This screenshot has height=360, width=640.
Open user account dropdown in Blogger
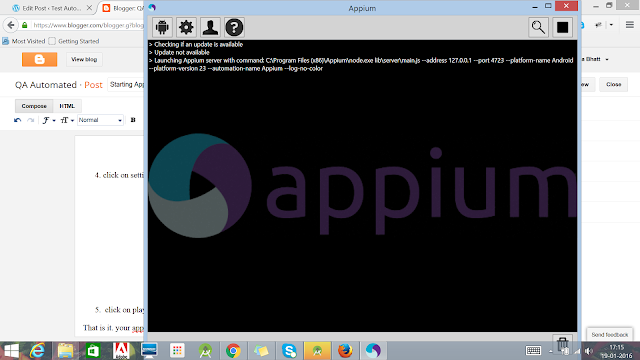pyautogui.click(x=607, y=60)
